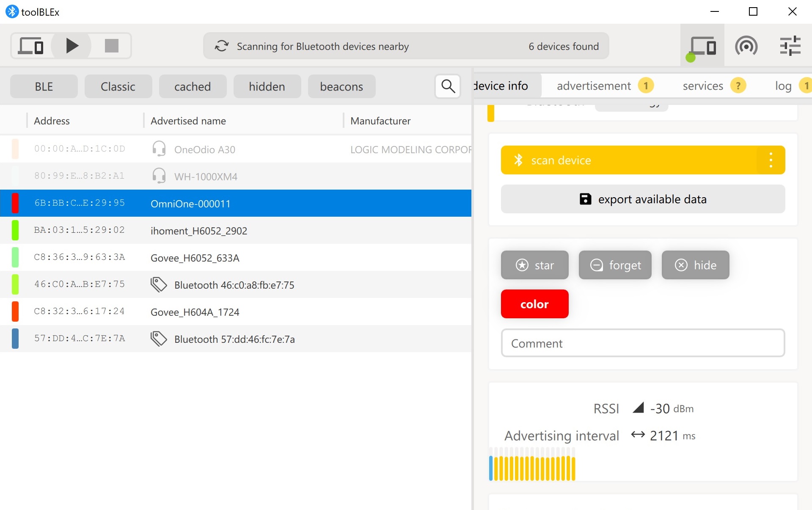Click the RSSI signal strength icon
This screenshot has width=812, height=510.
point(638,408)
